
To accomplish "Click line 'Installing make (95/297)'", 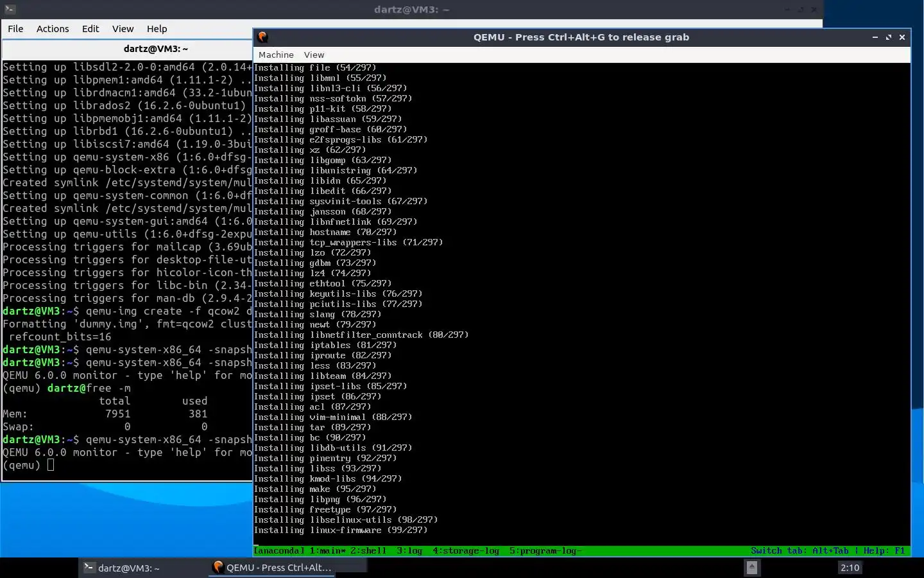I will pyautogui.click(x=315, y=489).
